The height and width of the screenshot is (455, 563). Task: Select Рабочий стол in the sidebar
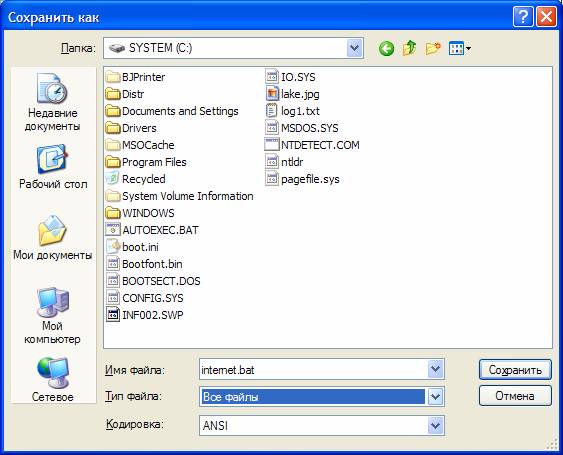pyautogui.click(x=53, y=167)
